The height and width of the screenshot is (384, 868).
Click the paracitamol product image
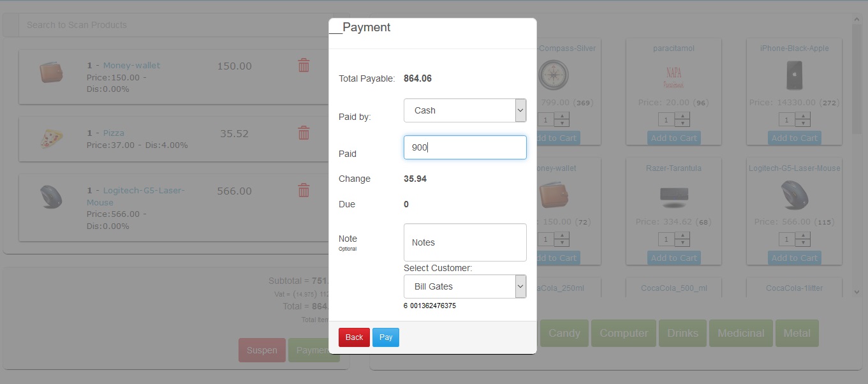(x=673, y=75)
